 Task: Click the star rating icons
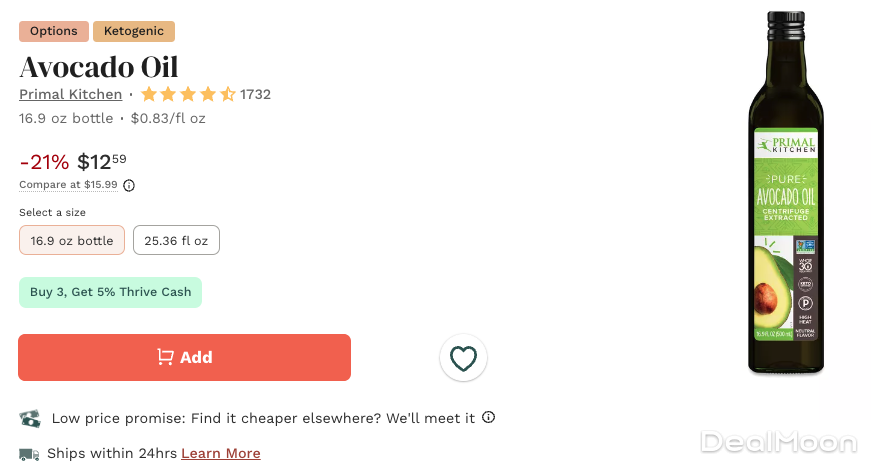[188, 95]
